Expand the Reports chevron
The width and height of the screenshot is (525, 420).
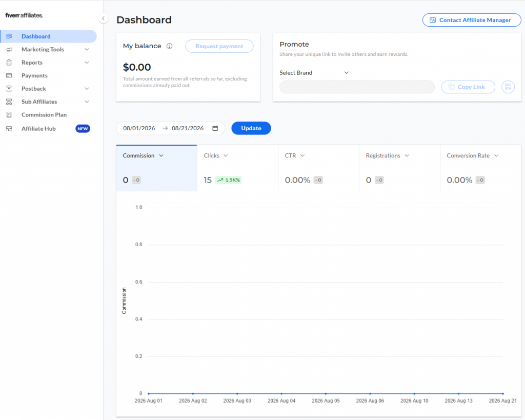(x=87, y=62)
